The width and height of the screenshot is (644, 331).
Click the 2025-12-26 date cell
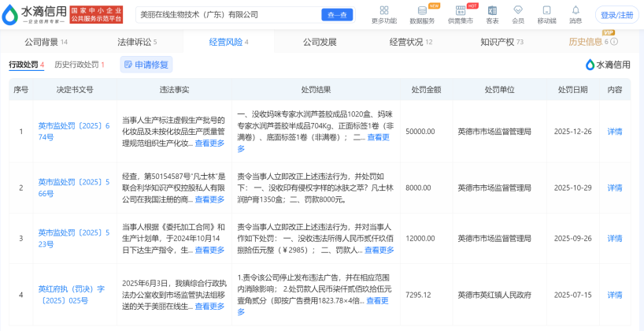click(x=572, y=132)
